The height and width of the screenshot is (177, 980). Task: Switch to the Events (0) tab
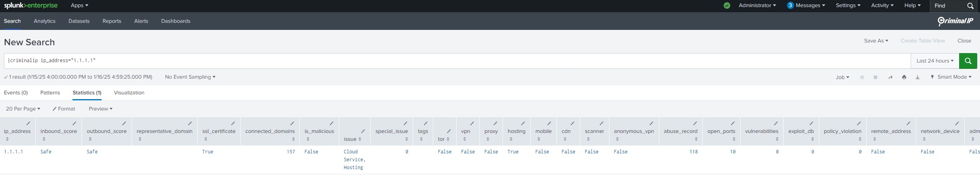pyautogui.click(x=16, y=93)
